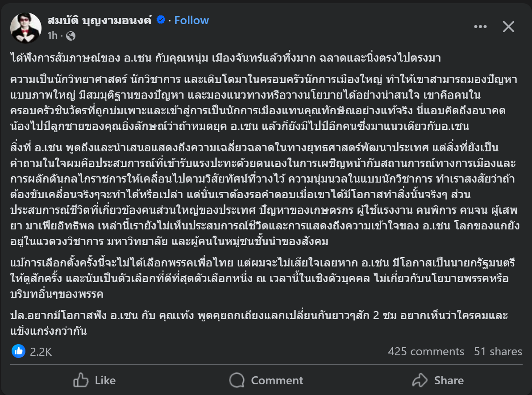Share the post via Share arrow
532x395 pixels.
(x=438, y=380)
